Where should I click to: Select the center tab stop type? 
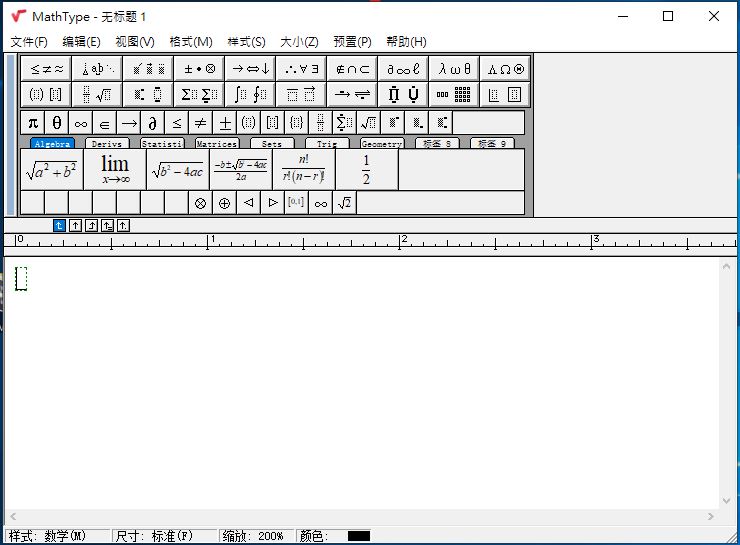(x=75, y=225)
